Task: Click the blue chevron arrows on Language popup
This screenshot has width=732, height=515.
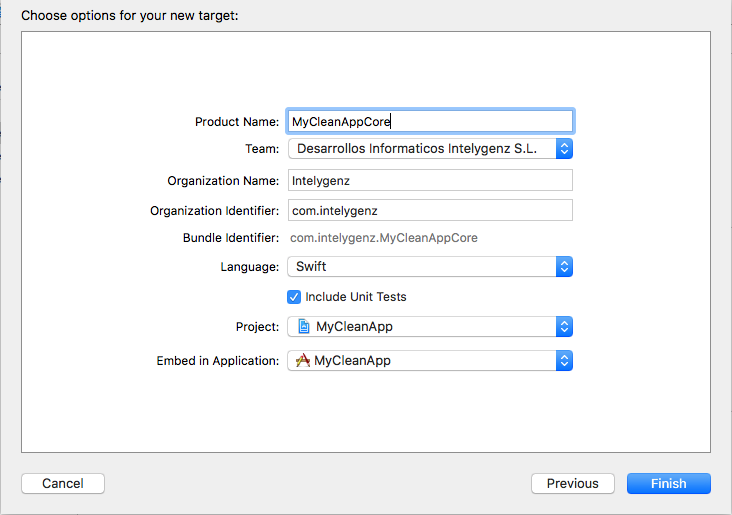Action: 564,267
